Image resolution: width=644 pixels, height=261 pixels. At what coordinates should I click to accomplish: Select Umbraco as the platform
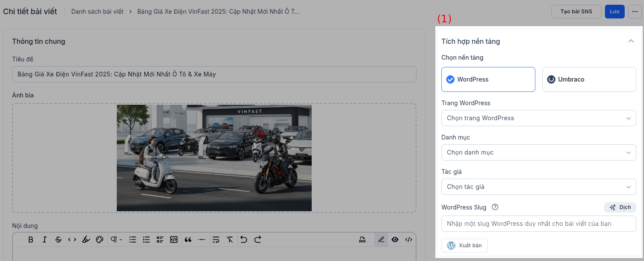589,79
